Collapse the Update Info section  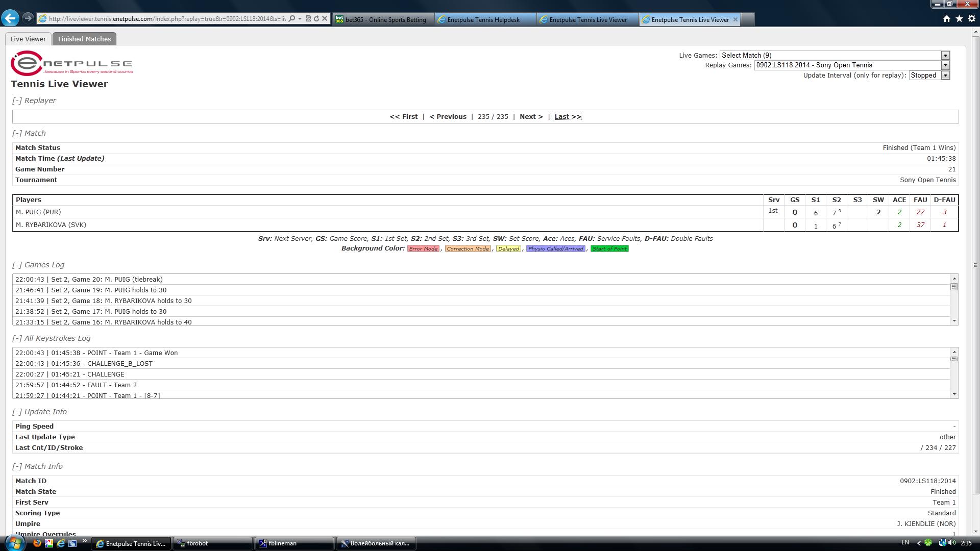(17, 412)
